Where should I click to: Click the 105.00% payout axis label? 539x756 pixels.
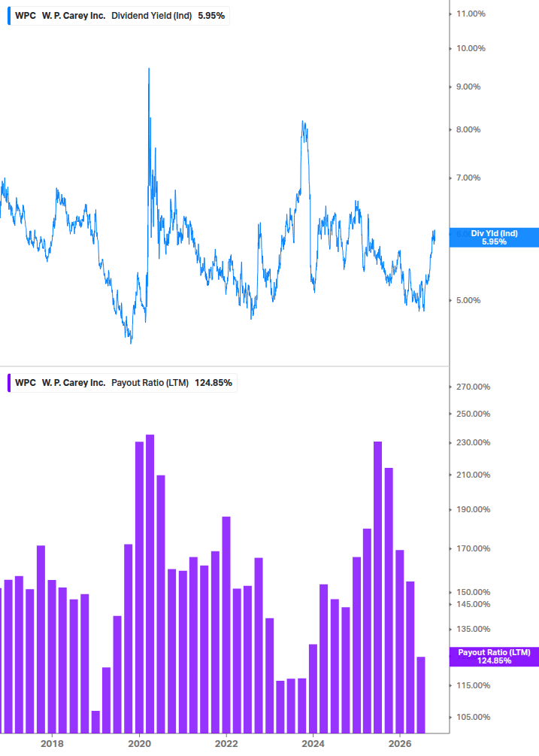[473, 717]
